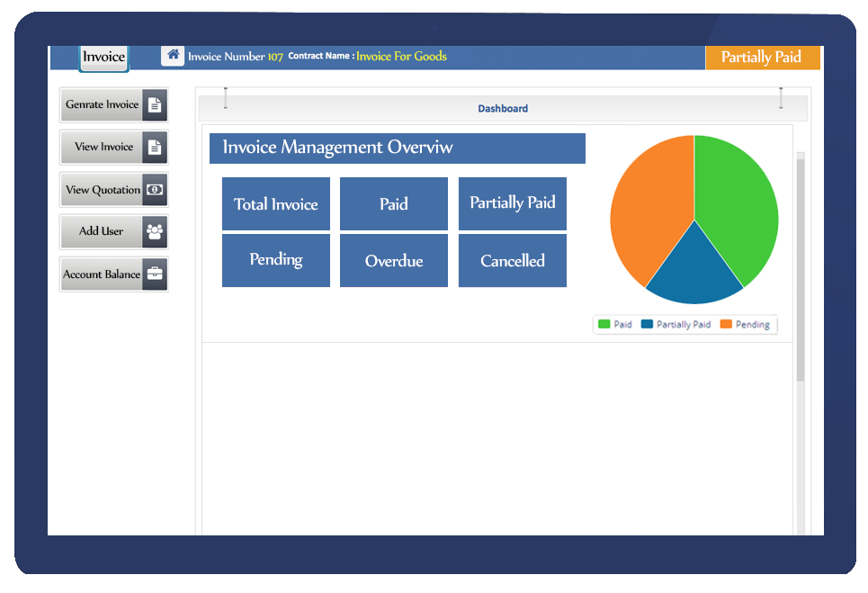Screen dimensions: 868x593
Task: Open the Partially Paid tile
Action: (512, 203)
